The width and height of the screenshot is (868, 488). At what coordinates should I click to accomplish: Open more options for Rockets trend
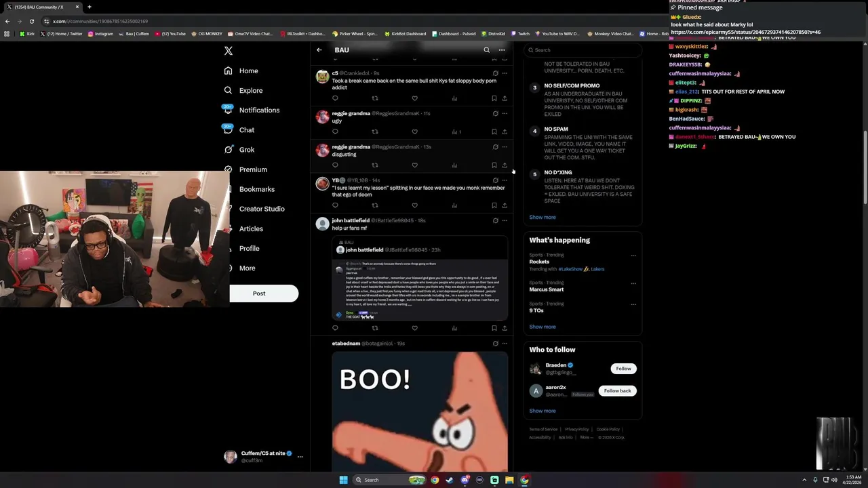[x=633, y=256]
